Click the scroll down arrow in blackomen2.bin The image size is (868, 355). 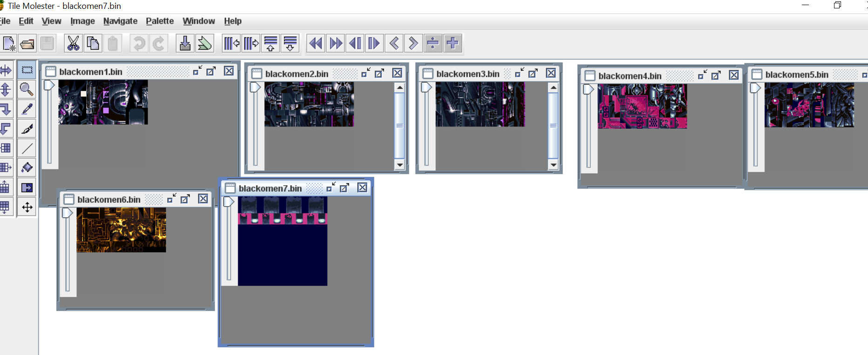(400, 165)
